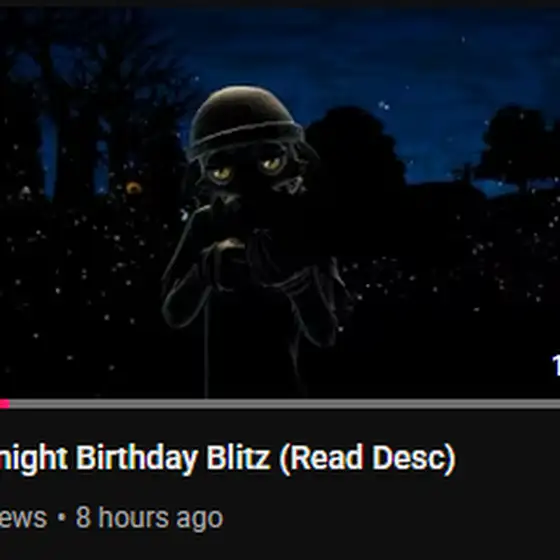Click the tree silhouette on the thumbnail's right
Screen dimensions: 560x560
[x=518, y=148]
